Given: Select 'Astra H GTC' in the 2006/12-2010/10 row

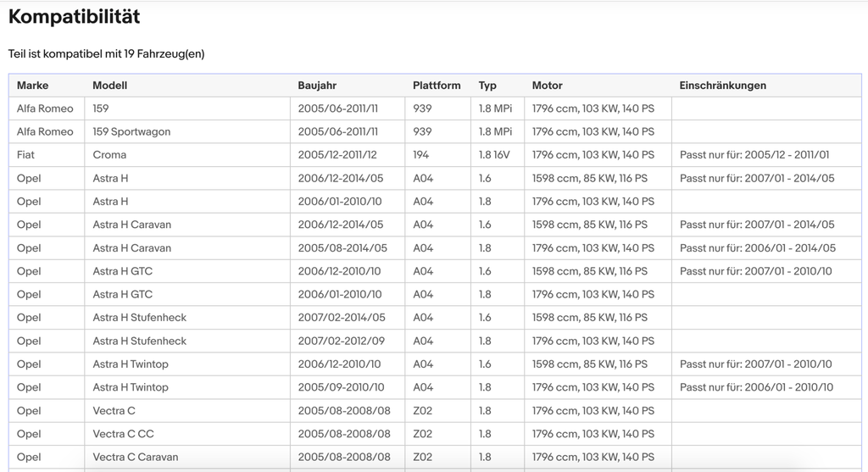Looking at the screenshot, I should coord(122,271).
